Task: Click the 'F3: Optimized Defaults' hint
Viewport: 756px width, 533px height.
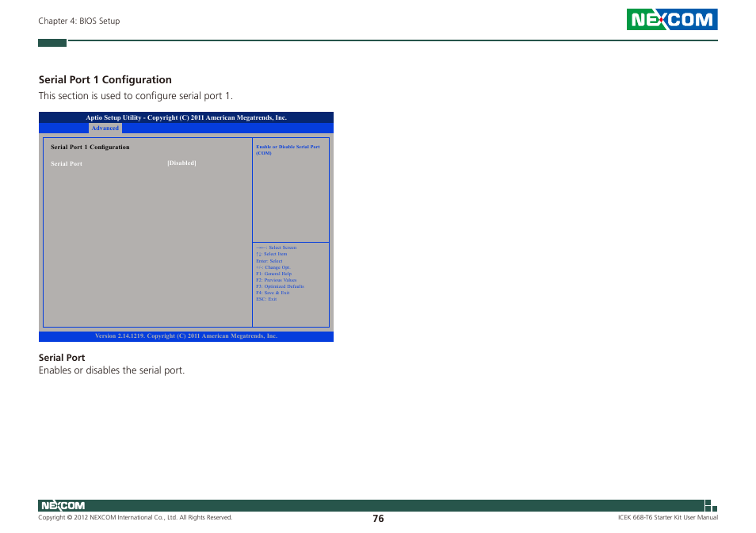Action: coord(280,286)
